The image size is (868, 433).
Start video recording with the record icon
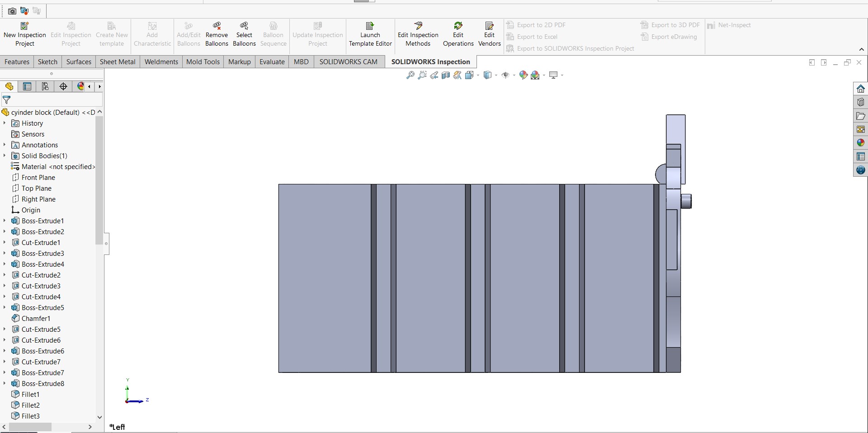tap(24, 10)
